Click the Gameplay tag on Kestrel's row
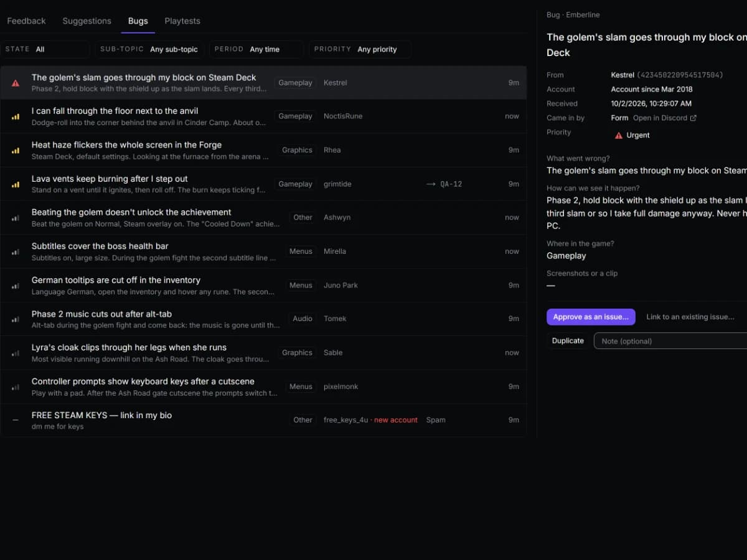This screenshot has width=747, height=560. (295, 83)
